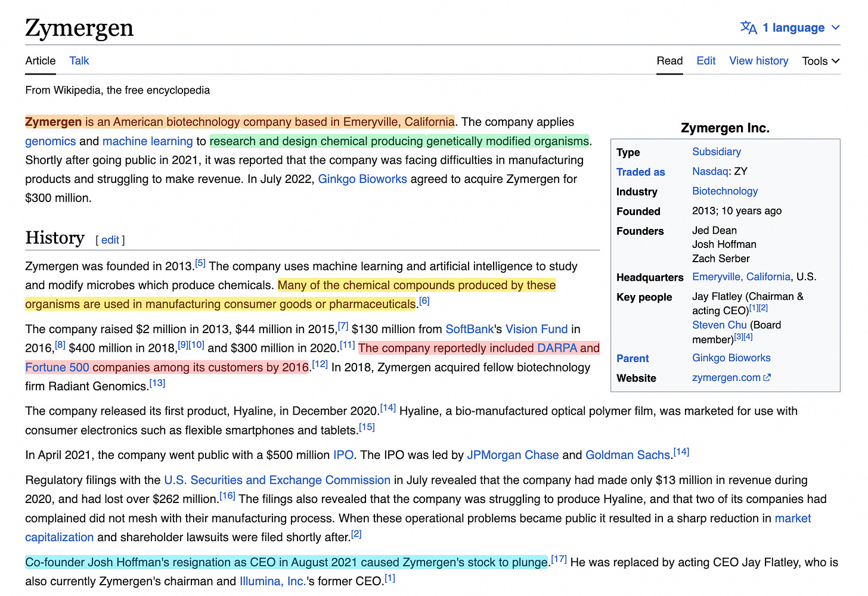Click the SoftBank link
Image resolution: width=868 pixels, height=596 pixels.
pyautogui.click(x=470, y=329)
